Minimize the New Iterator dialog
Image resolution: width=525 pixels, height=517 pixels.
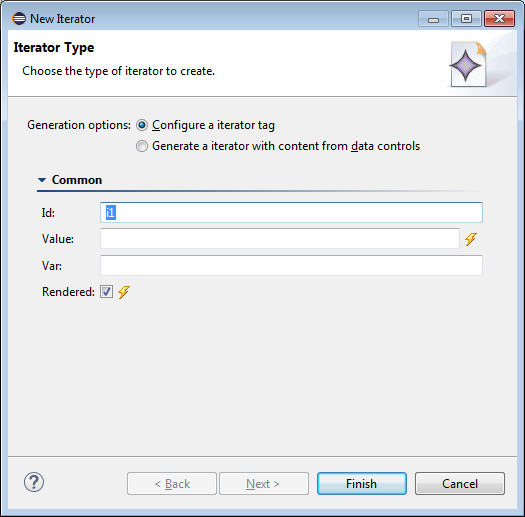click(433, 19)
